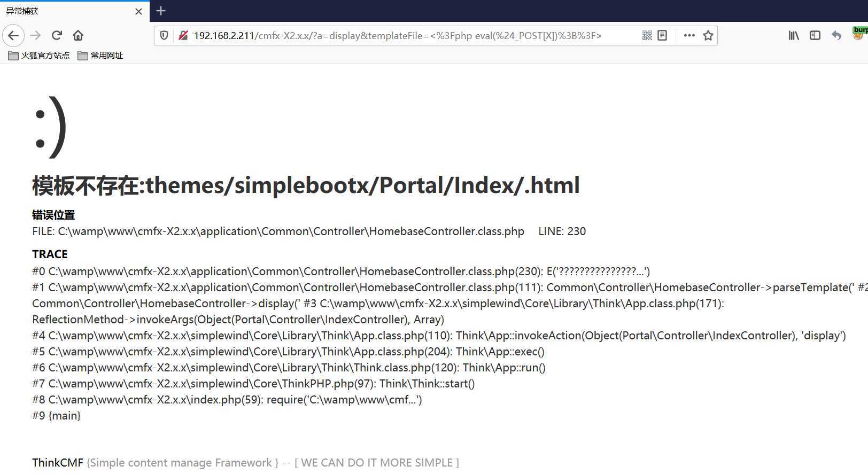Click trace line #5 App::exec()

coord(288,352)
